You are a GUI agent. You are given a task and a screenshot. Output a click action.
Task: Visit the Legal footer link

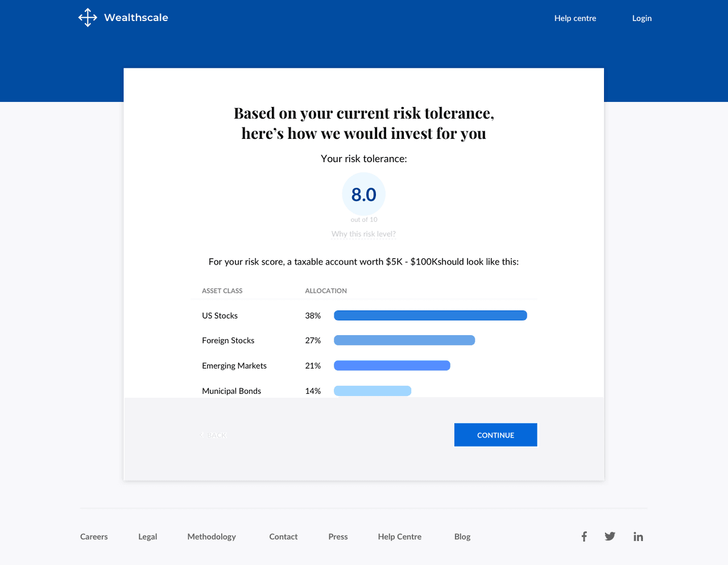click(147, 536)
